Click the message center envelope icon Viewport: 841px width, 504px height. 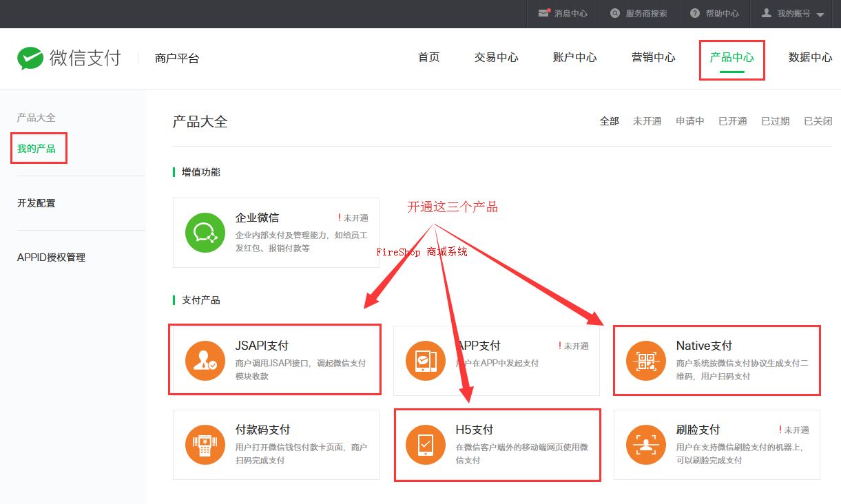[x=544, y=13]
